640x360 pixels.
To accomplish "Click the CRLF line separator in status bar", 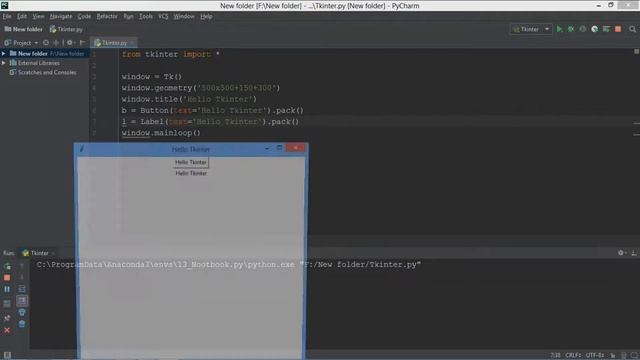I will [x=573, y=355].
